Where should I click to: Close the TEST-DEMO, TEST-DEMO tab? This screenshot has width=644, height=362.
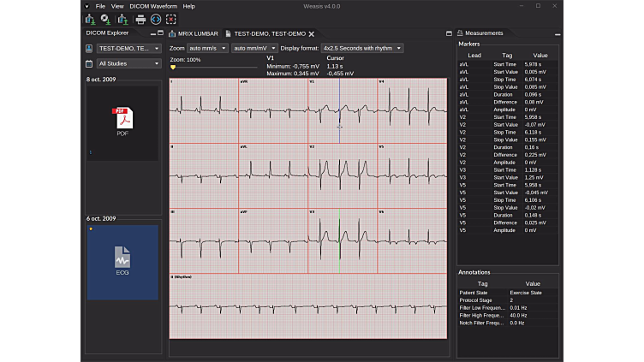click(312, 33)
